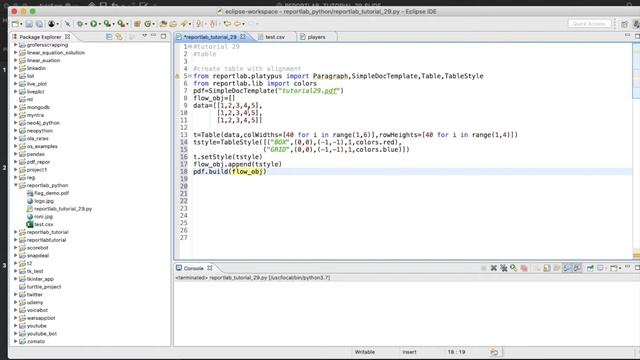Click 'Insert' mode in status bar
Image resolution: width=640 pixels, height=360 pixels.
[x=409, y=352]
